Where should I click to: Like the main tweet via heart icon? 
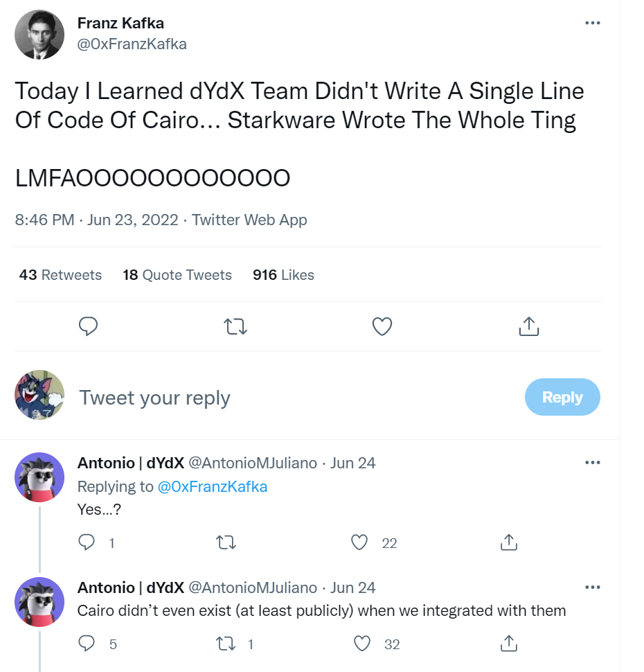[x=382, y=326]
